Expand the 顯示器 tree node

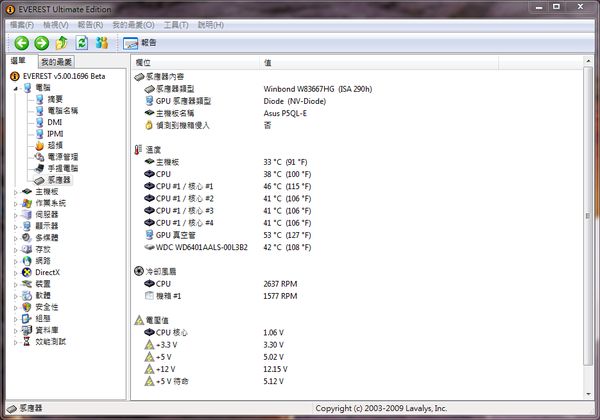coord(16,226)
